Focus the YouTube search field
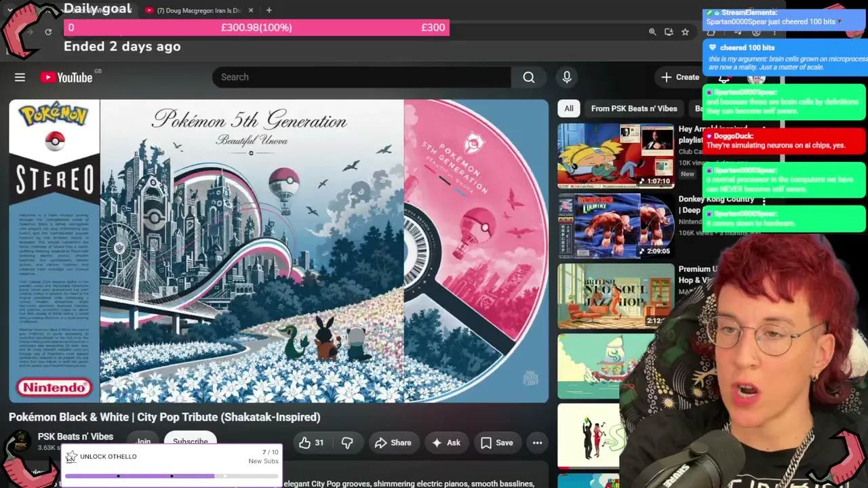The image size is (868, 488). 361,77
